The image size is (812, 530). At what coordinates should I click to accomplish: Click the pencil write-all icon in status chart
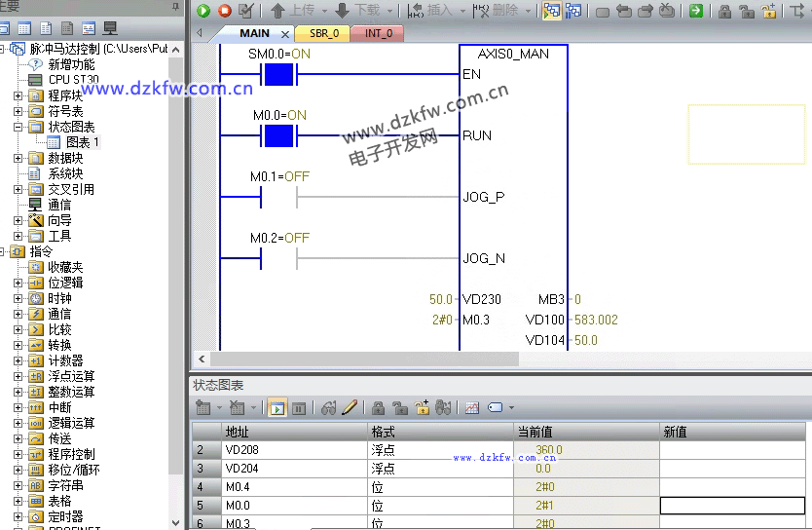pyautogui.click(x=350, y=408)
